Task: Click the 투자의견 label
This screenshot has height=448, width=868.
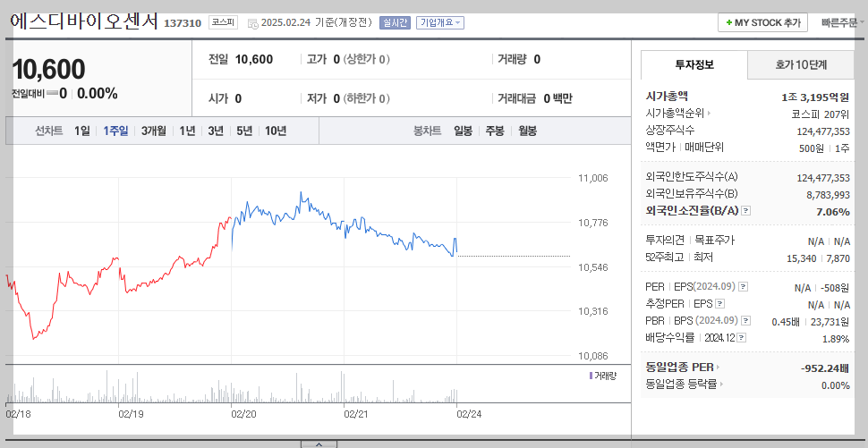Action: click(666, 240)
